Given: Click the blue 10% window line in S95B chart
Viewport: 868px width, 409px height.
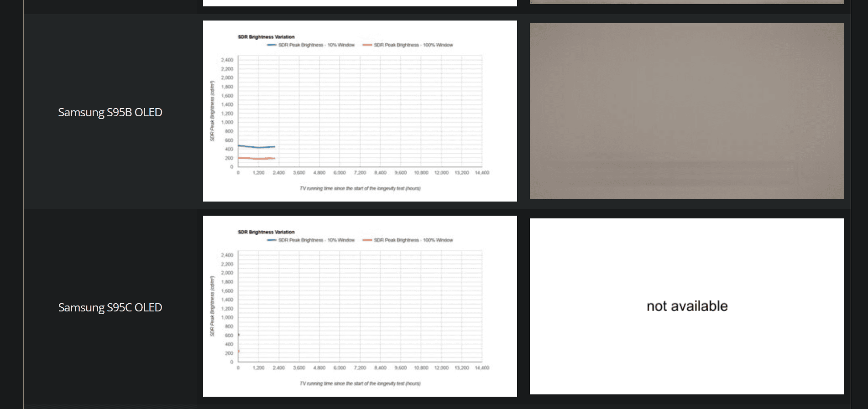Looking at the screenshot, I should tap(256, 147).
